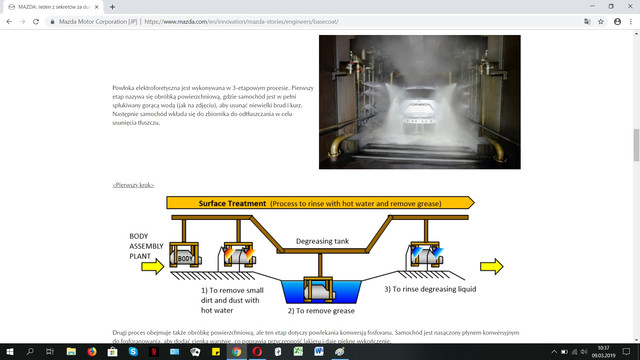Click the 'Degreasing tank' label
Screen dimensions: 640x360
[322, 241]
